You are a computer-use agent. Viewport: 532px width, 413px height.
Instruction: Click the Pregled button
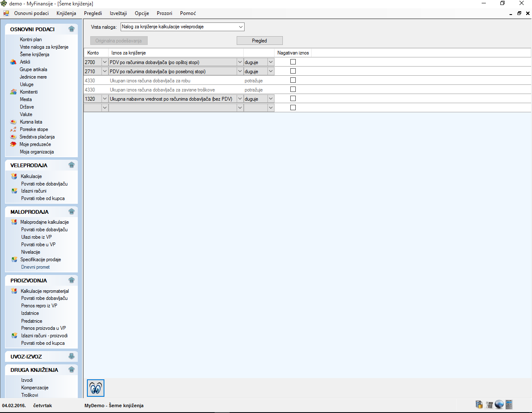tap(260, 41)
